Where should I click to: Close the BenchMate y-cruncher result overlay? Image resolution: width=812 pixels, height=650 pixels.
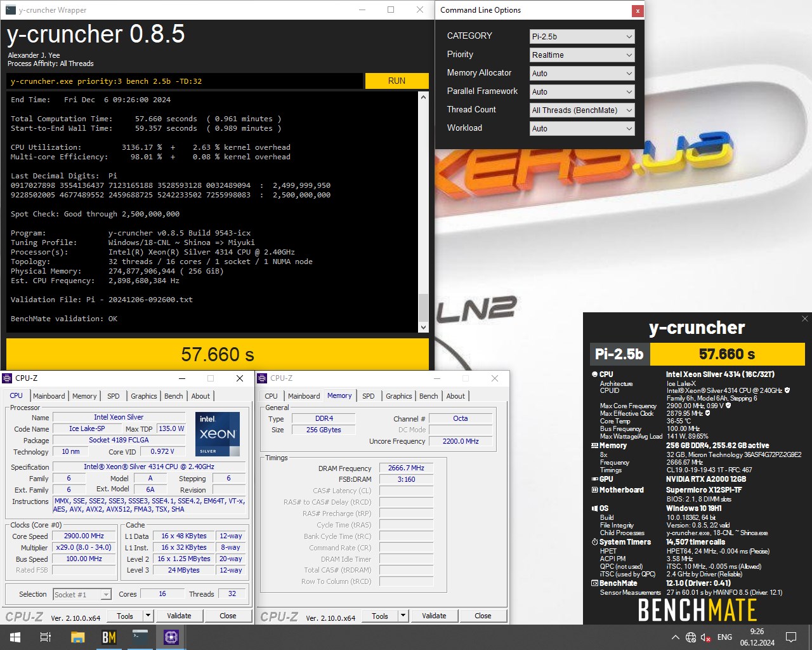click(x=804, y=319)
